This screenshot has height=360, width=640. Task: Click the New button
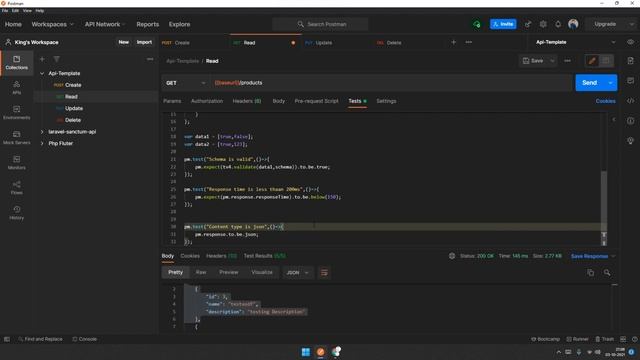(124, 42)
